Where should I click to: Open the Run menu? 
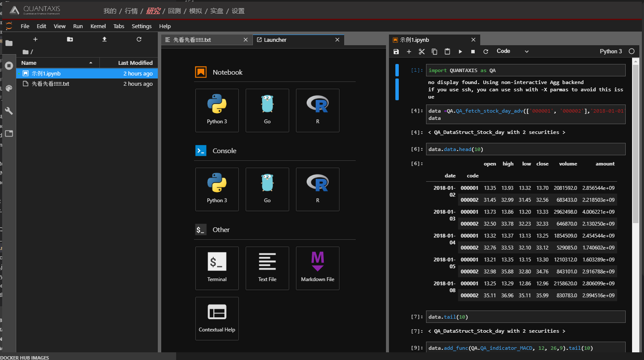pos(78,26)
